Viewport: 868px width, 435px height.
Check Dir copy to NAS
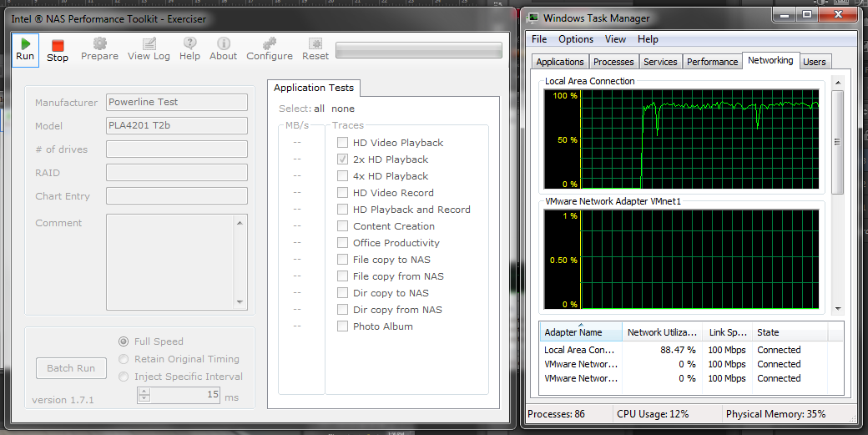pyautogui.click(x=343, y=293)
